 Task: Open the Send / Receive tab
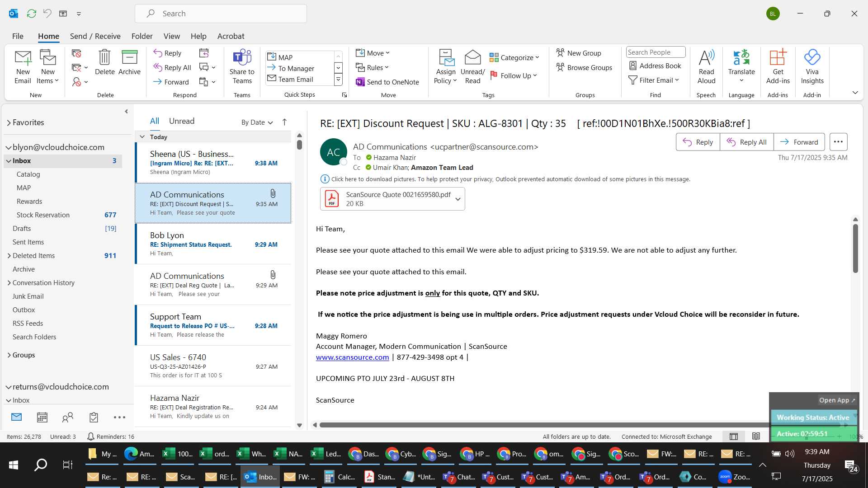click(95, 36)
